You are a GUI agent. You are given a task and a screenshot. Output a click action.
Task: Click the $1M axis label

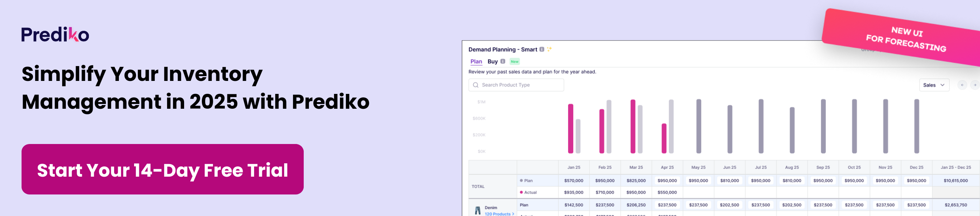pyautogui.click(x=481, y=102)
